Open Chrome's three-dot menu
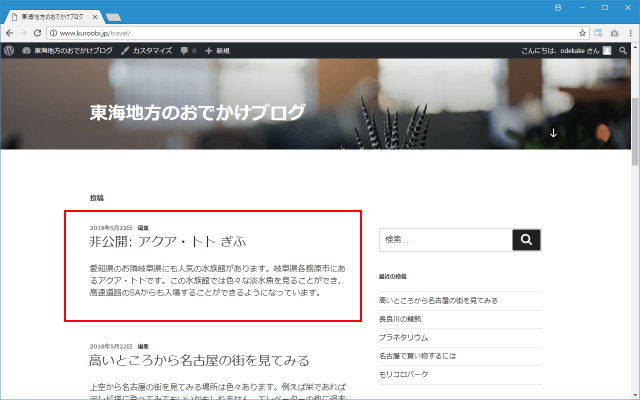The width and height of the screenshot is (640, 400). pos(630,33)
